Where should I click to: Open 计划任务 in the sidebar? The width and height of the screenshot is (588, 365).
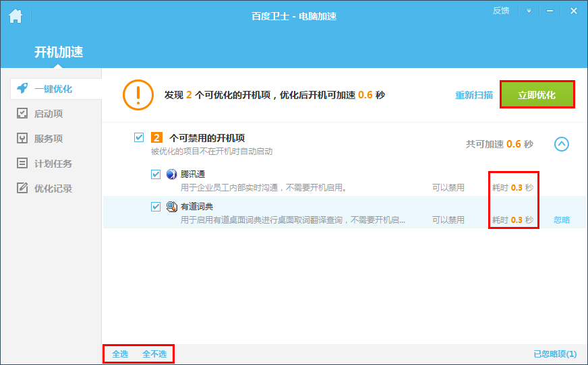53,164
